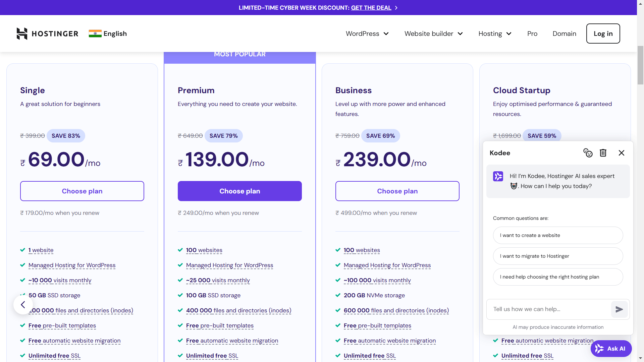
Task: Click arrow next to Get The Deal
Action: 396,8
